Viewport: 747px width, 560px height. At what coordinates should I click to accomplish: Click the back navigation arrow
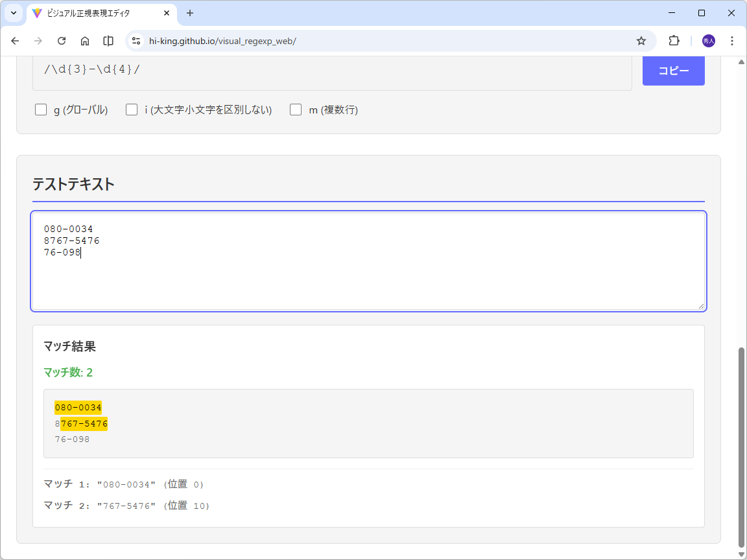pos(15,40)
